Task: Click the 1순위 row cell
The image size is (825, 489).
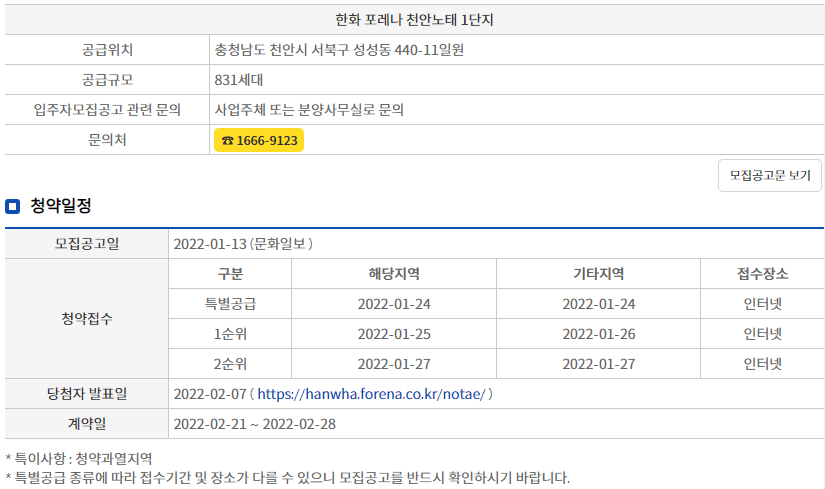Action: point(230,334)
